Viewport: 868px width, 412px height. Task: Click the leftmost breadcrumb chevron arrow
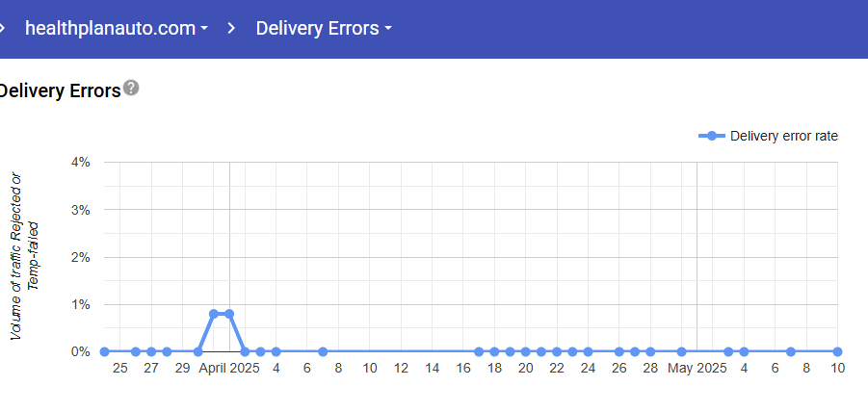click(3, 28)
